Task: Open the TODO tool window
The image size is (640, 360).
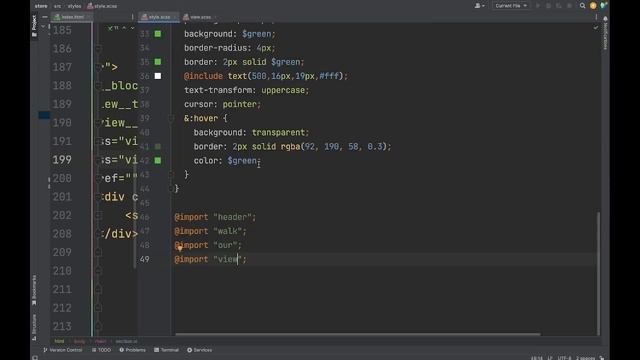Action: pos(101,350)
